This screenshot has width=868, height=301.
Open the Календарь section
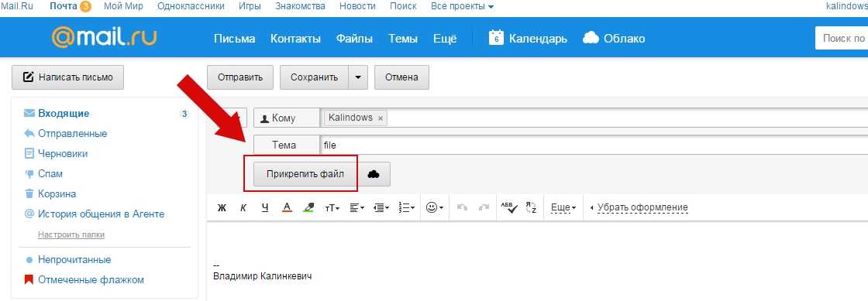[x=528, y=38]
